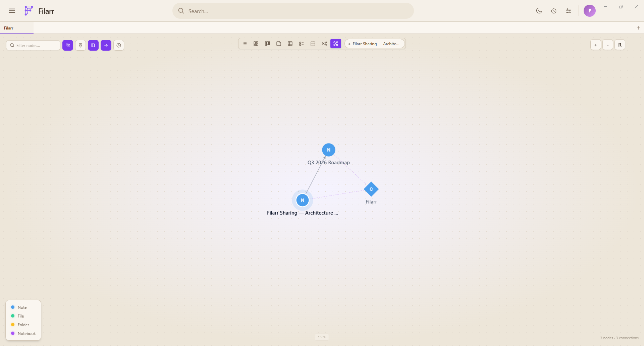Toggle the clock history button
This screenshot has height=346, width=644.
pyautogui.click(x=119, y=45)
